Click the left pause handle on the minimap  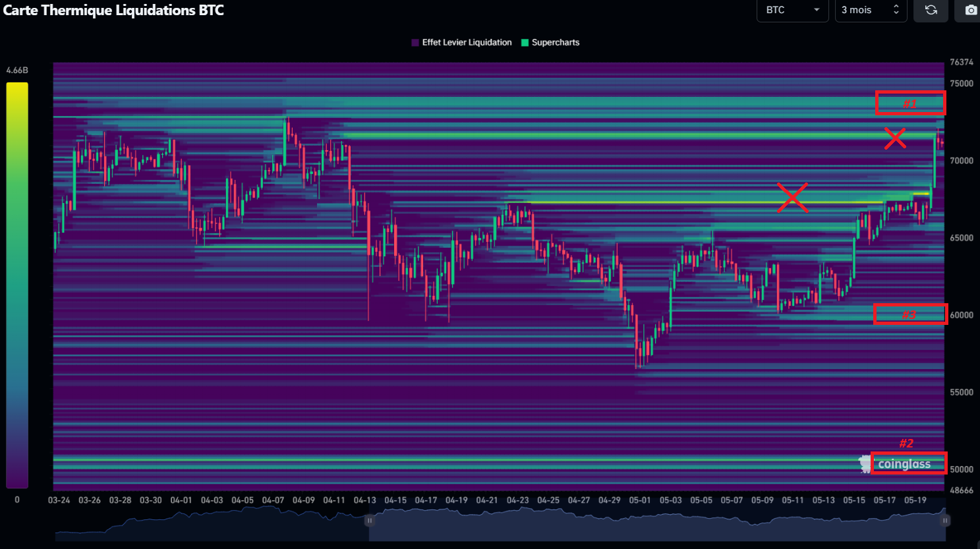tap(369, 521)
